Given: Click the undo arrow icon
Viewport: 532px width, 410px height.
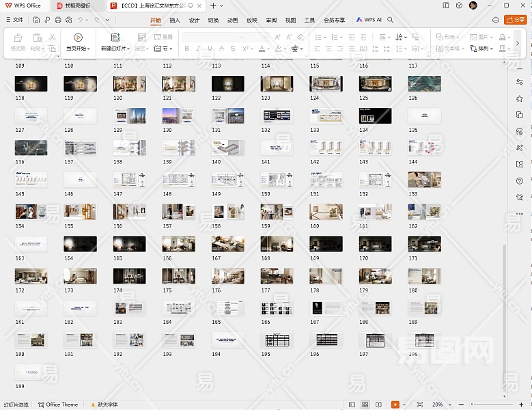Looking at the screenshot, I should (80, 20).
